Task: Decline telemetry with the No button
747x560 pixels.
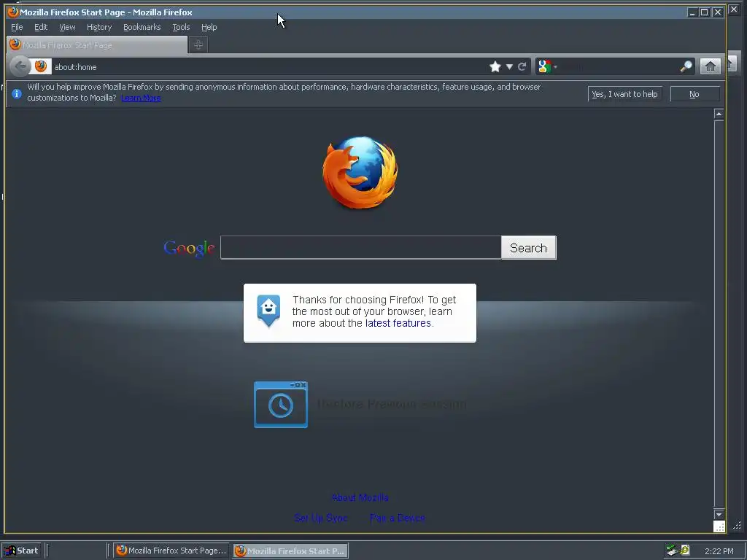Action: (694, 94)
